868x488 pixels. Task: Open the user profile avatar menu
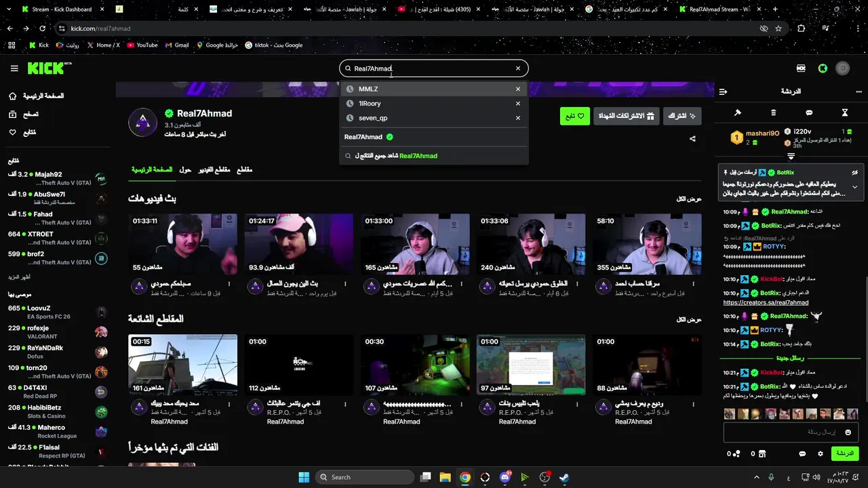[843, 68]
